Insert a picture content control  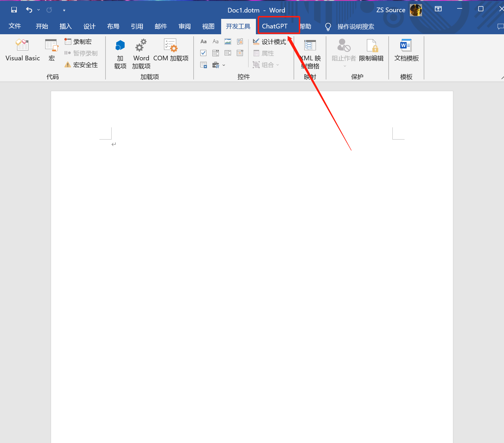pyautogui.click(x=228, y=41)
